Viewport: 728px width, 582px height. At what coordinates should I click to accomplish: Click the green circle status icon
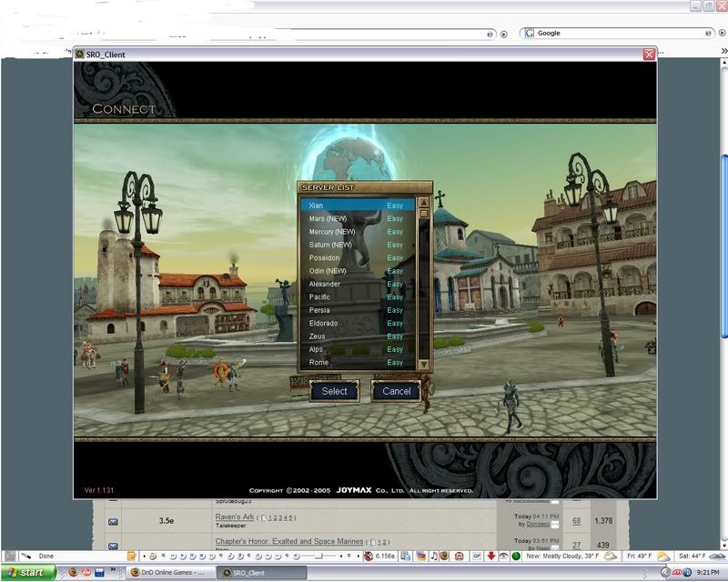coord(516,556)
